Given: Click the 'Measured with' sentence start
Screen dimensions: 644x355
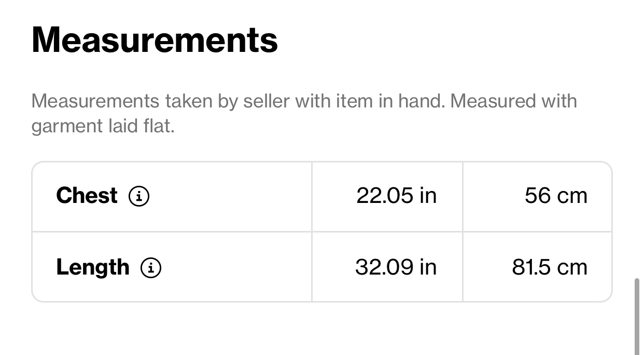Looking at the screenshot, I should (x=513, y=101).
